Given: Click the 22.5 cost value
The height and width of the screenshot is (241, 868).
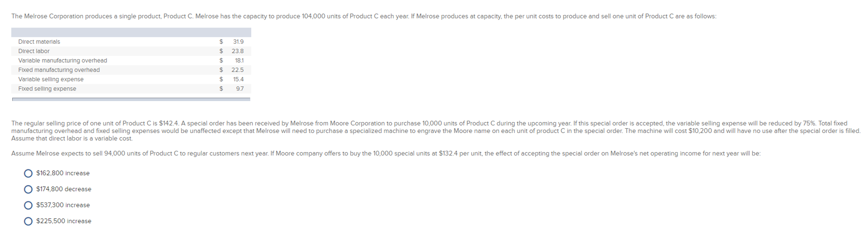Looking at the screenshot, I should 238,70.
